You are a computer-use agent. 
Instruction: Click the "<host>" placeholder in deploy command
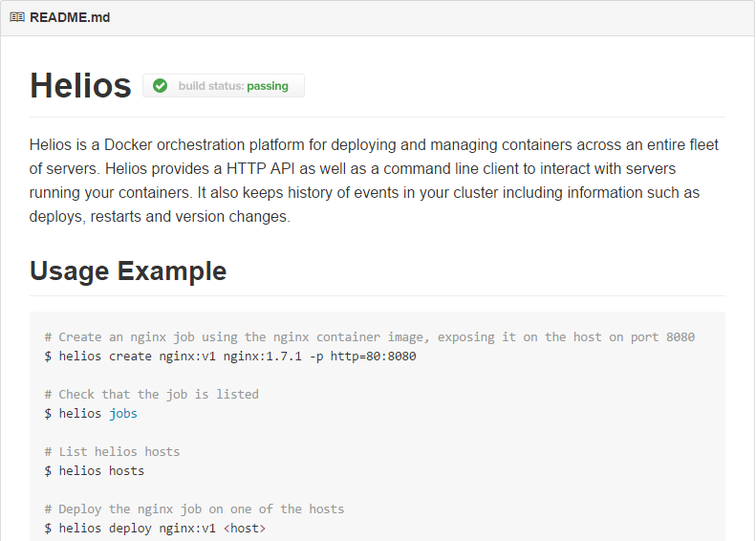[x=245, y=528]
